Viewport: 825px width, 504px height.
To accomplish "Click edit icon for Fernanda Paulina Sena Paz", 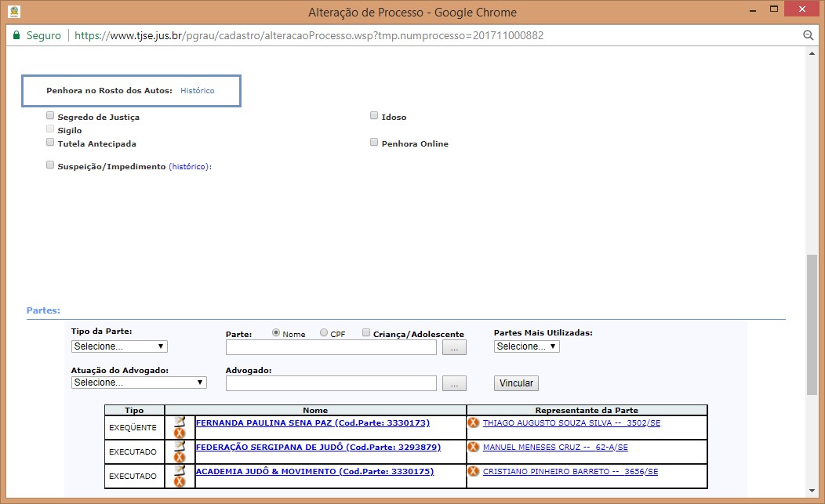I will pos(180,422).
